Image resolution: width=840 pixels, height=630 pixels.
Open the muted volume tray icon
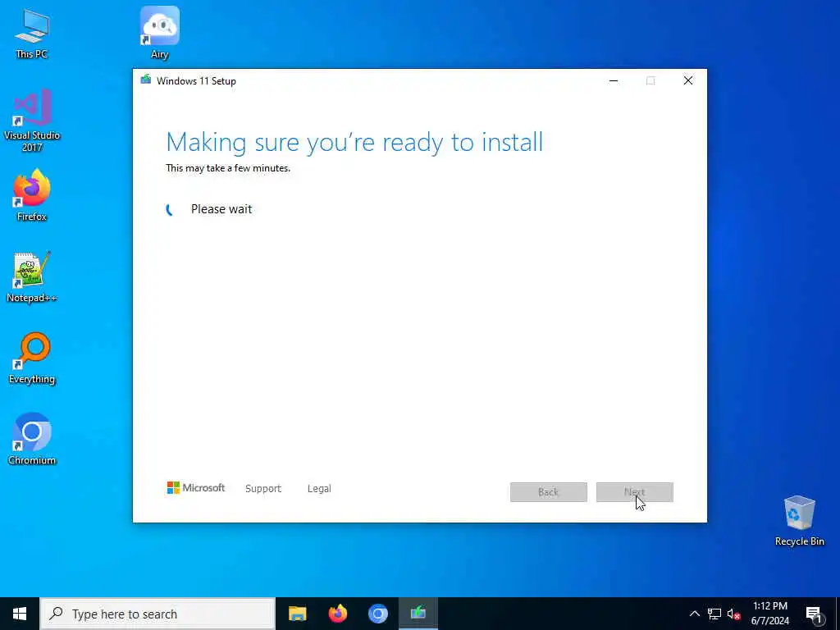(x=733, y=614)
